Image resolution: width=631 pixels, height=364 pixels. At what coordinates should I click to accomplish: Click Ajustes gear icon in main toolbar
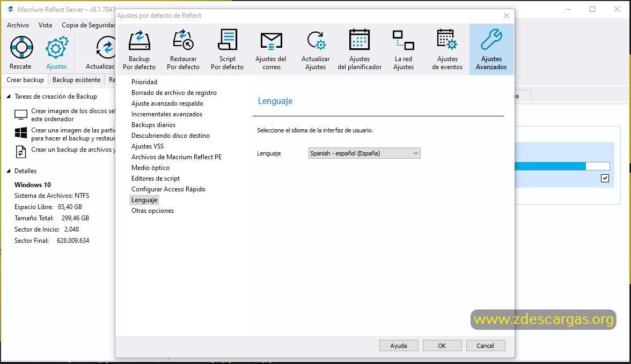point(57,48)
